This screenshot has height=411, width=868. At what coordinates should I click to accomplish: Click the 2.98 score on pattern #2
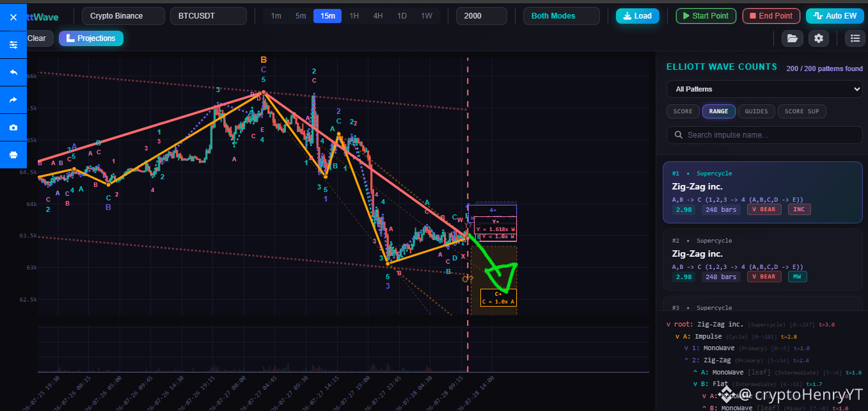coord(684,277)
